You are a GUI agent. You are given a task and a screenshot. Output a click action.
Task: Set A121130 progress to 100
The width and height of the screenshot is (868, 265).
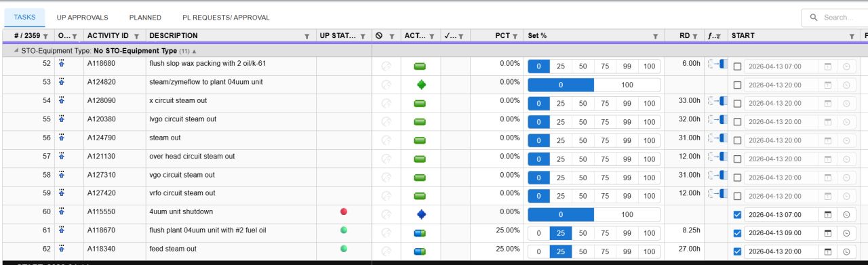(649, 159)
